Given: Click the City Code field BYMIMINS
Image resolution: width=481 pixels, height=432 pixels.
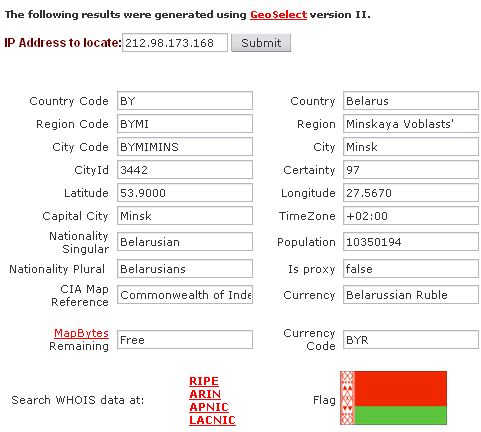Looking at the screenshot, I should click(185, 147).
